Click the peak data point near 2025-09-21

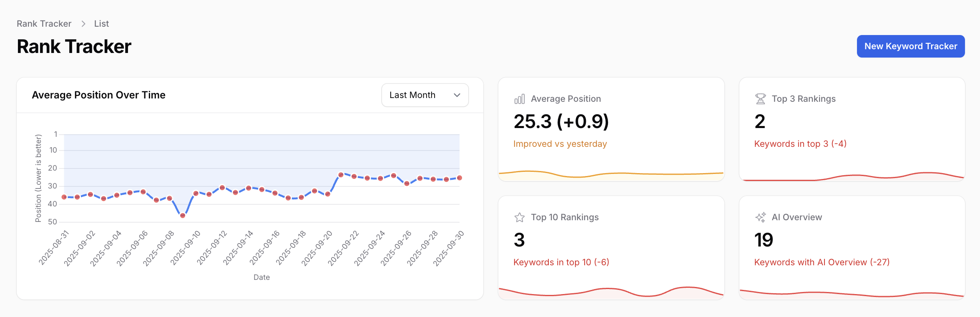pyautogui.click(x=341, y=174)
